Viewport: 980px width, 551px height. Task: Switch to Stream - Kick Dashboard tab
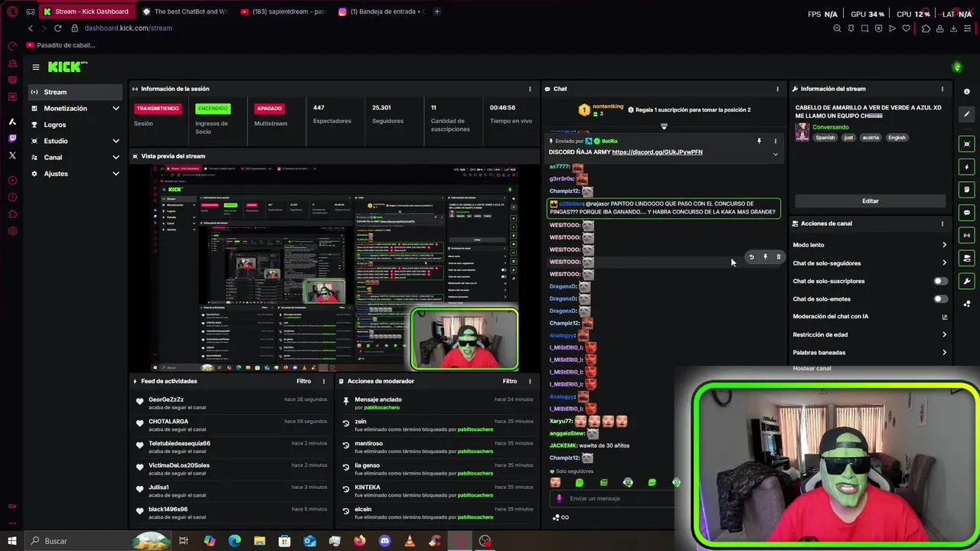click(87, 11)
